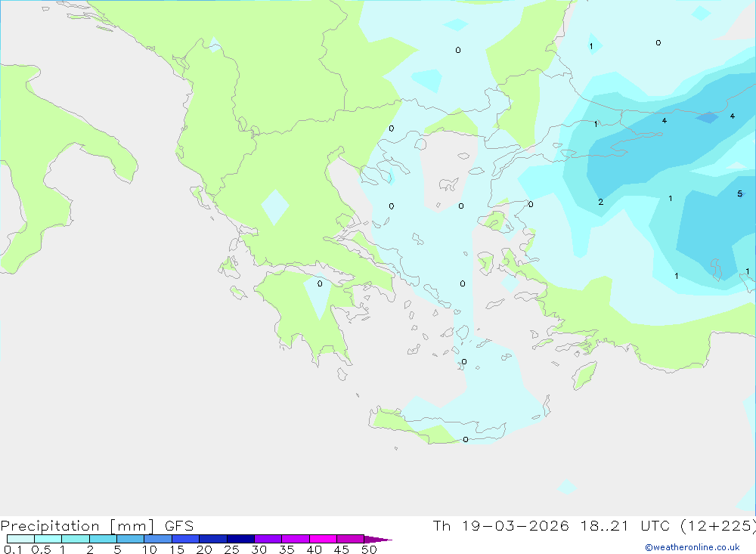The height and width of the screenshot is (554, 756).
Task: Click the legend swatch between 0.5 and 1
Action: coord(48,539)
